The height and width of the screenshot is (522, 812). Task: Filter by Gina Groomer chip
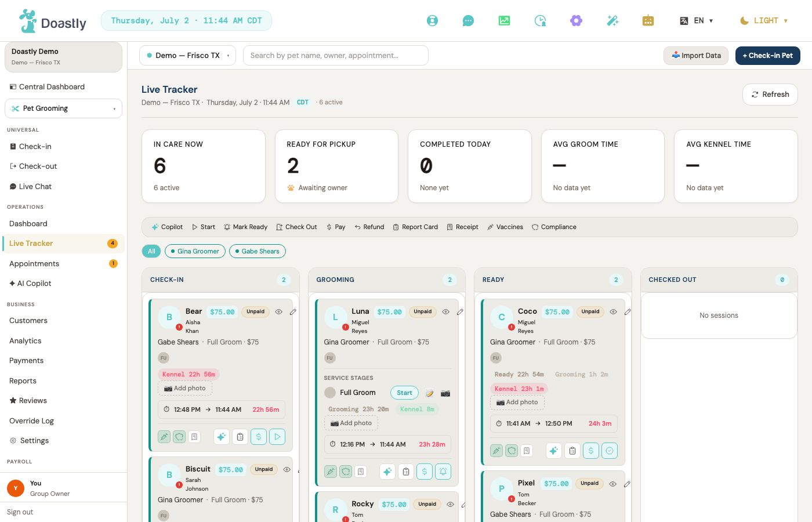point(195,251)
